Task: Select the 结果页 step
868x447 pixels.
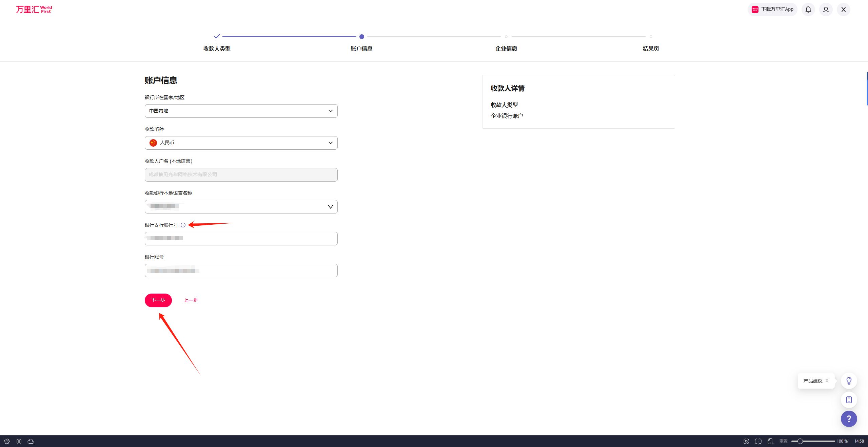Action: point(651,49)
